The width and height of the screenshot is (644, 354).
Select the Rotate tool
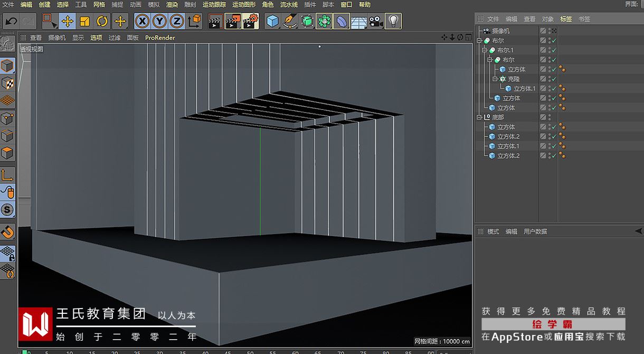point(102,21)
